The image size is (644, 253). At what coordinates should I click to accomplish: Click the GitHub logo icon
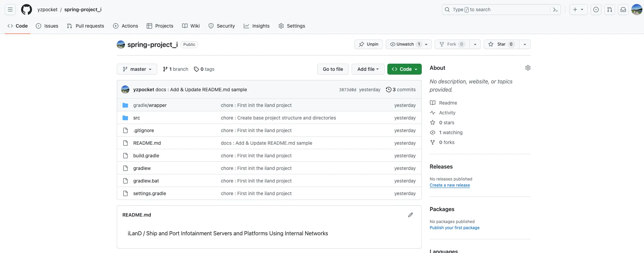(x=27, y=10)
